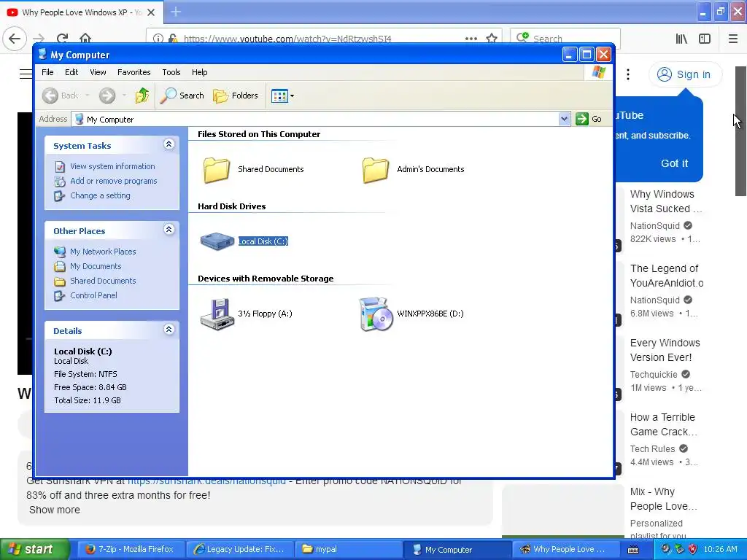This screenshot has height=560, width=747.
Task: Click the on-screen keyboard taskbar icon
Action: point(633,550)
